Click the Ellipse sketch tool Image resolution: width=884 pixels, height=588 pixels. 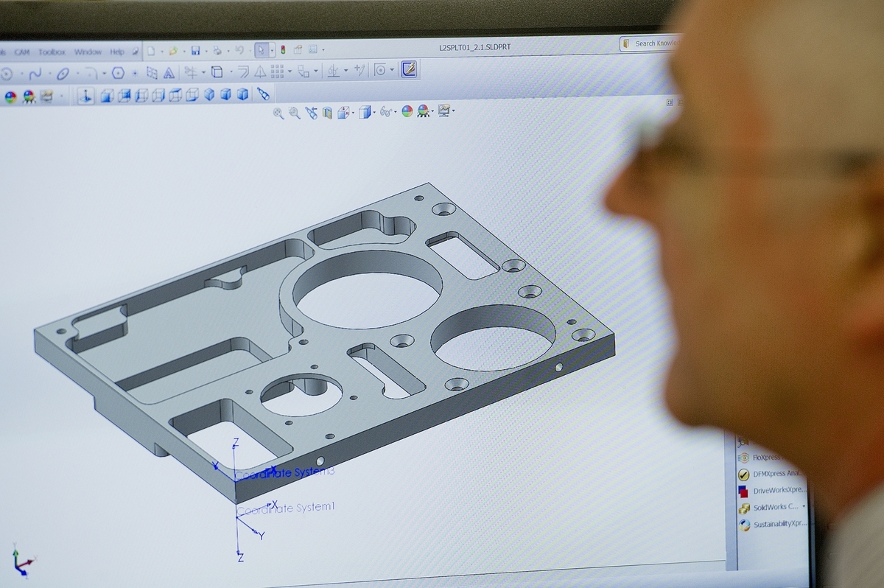point(63,73)
